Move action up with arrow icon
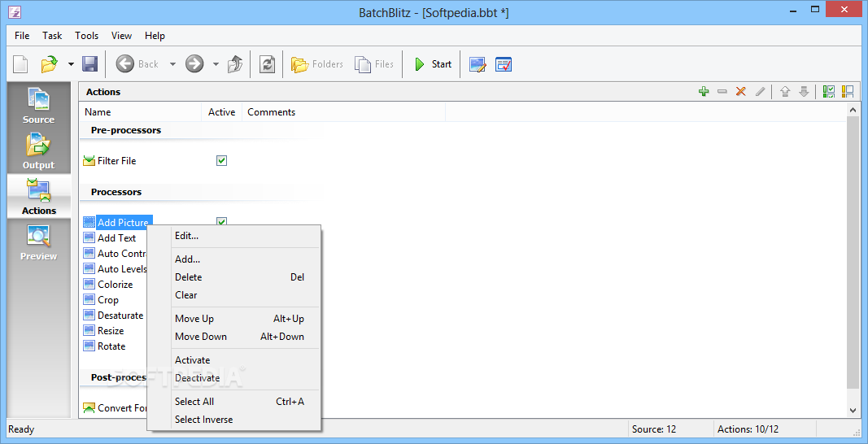Screen dimensions: 868x444 784,92
